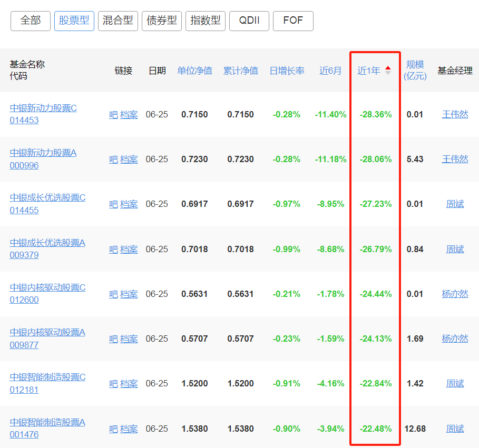Viewport: 479px width, 448px height.
Task: Open 档案 link for fund 009877
Action: pyautogui.click(x=129, y=339)
